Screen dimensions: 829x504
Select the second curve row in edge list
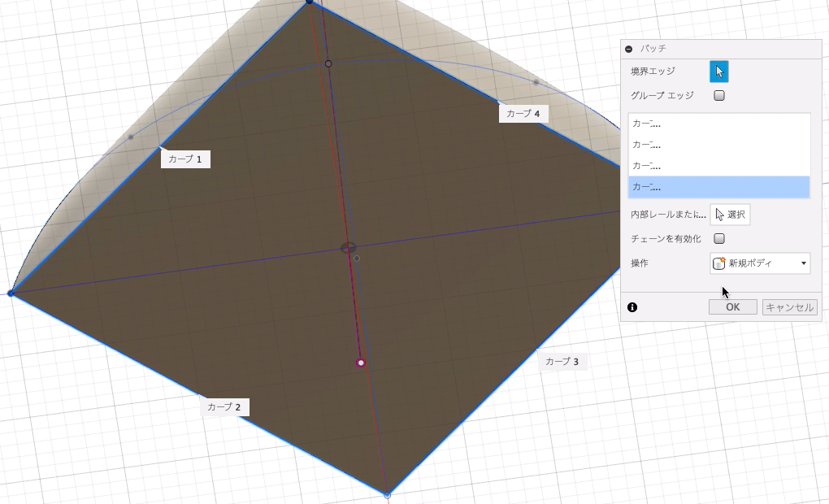coord(719,145)
